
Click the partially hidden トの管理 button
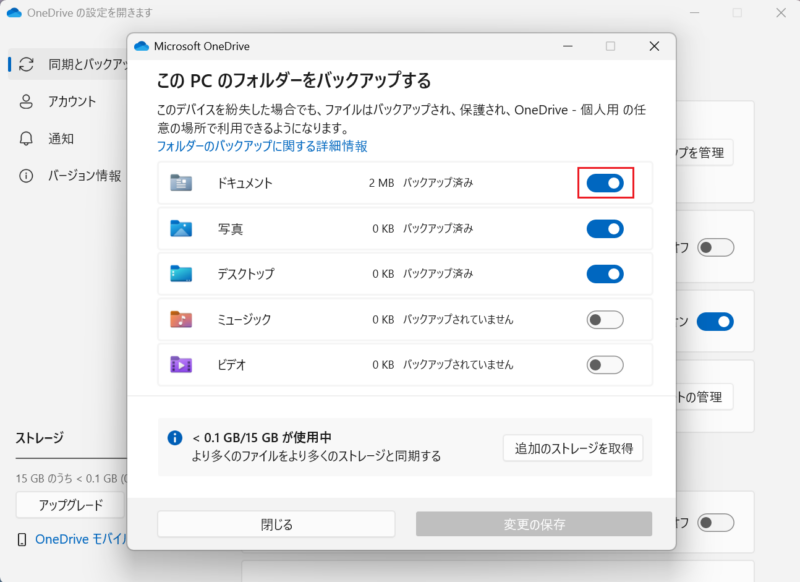(705, 397)
